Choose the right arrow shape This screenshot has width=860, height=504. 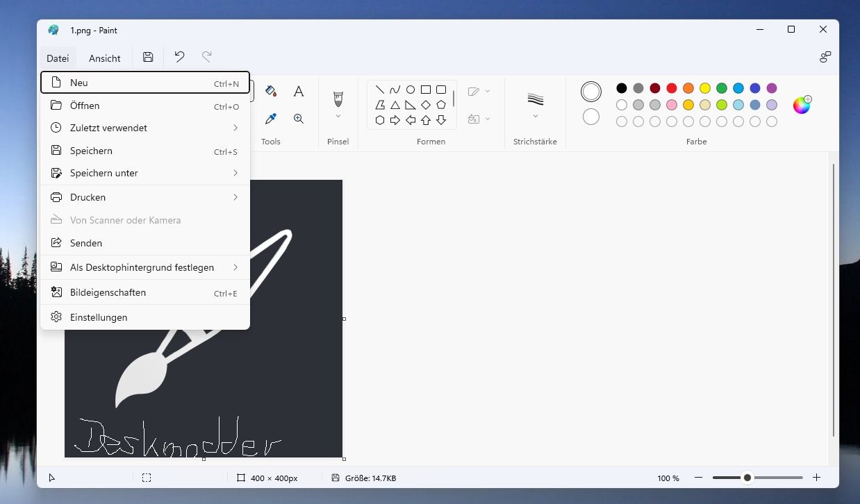(x=395, y=120)
